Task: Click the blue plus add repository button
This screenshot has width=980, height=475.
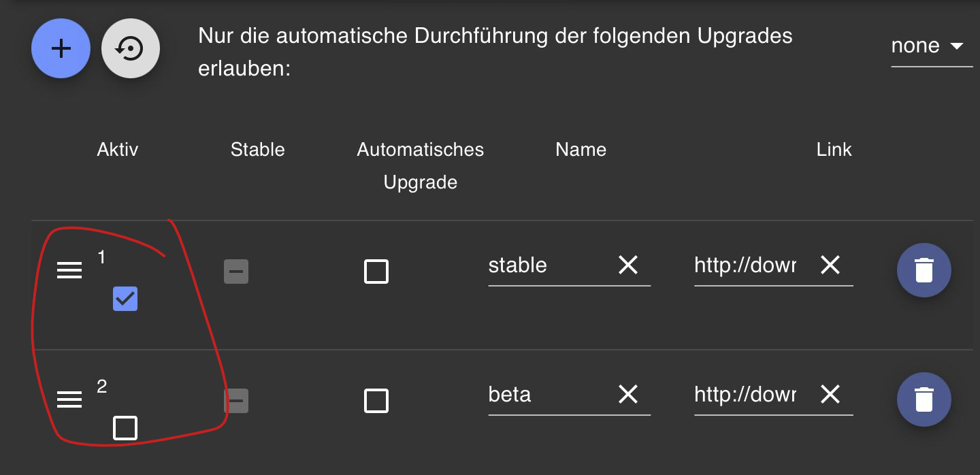Action: pyautogui.click(x=61, y=48)
